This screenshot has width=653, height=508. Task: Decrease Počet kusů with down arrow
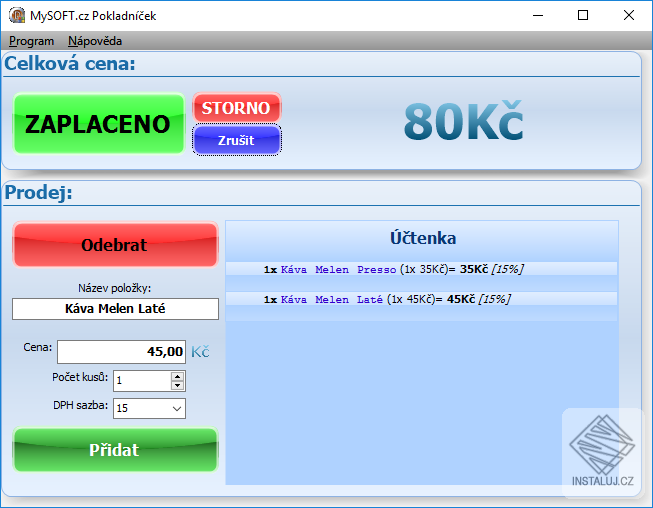178,386
